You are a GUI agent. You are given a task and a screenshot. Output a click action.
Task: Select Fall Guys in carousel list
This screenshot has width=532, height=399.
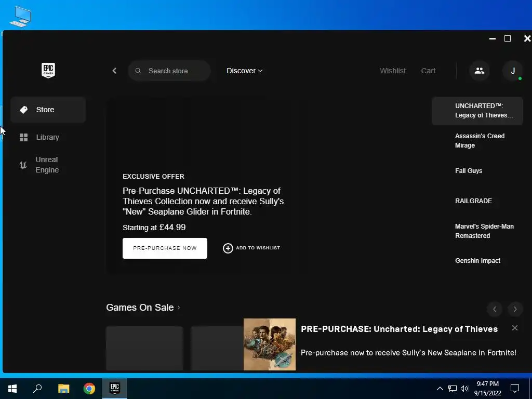[x=477, y=170]
